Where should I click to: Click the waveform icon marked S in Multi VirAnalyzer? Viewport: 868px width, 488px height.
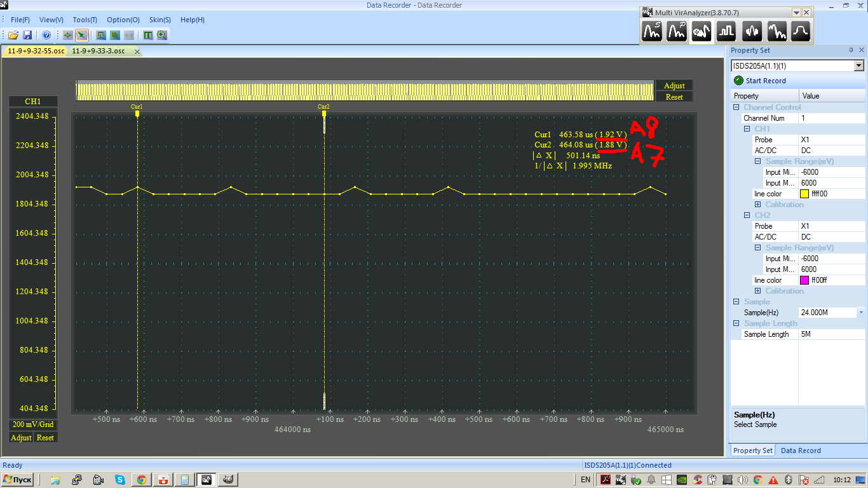[651, 30]
